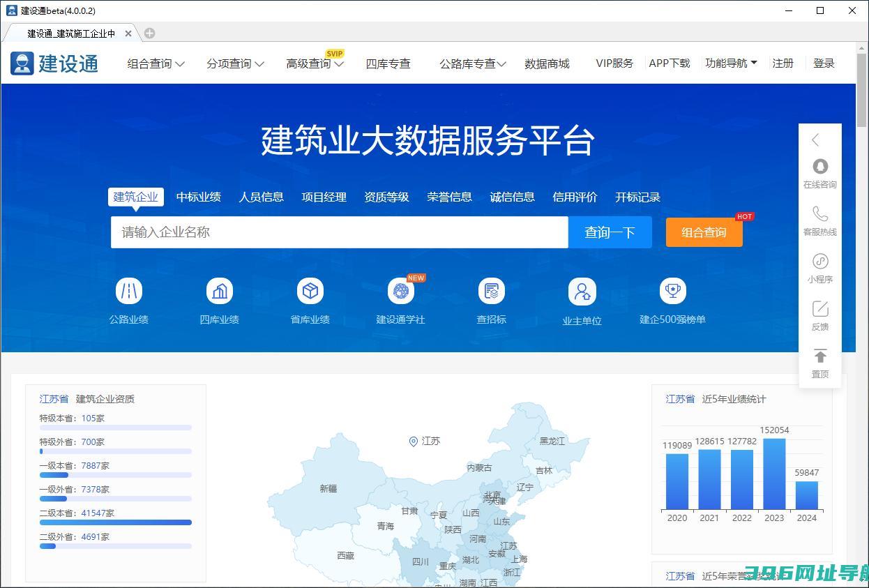This screenshot has width=869, height=588.
Task: Click the 2020 bar in performance chart
Action: coord(677,482)
